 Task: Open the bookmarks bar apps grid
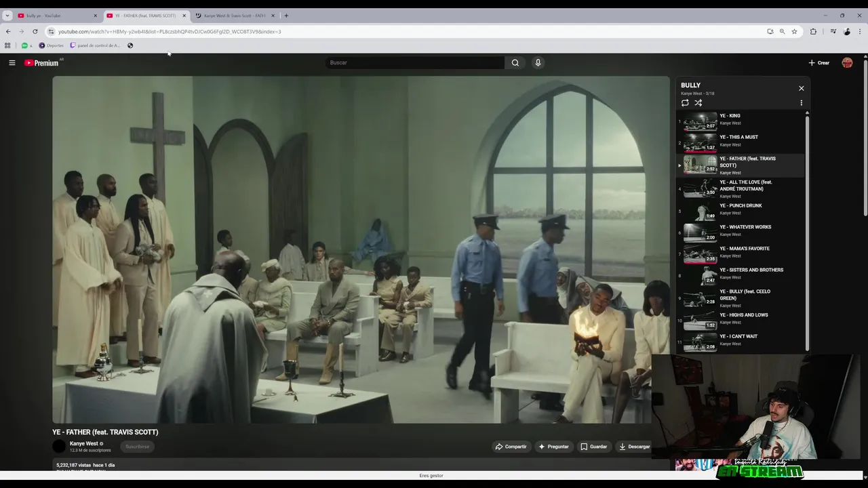[x=7, y=45]
